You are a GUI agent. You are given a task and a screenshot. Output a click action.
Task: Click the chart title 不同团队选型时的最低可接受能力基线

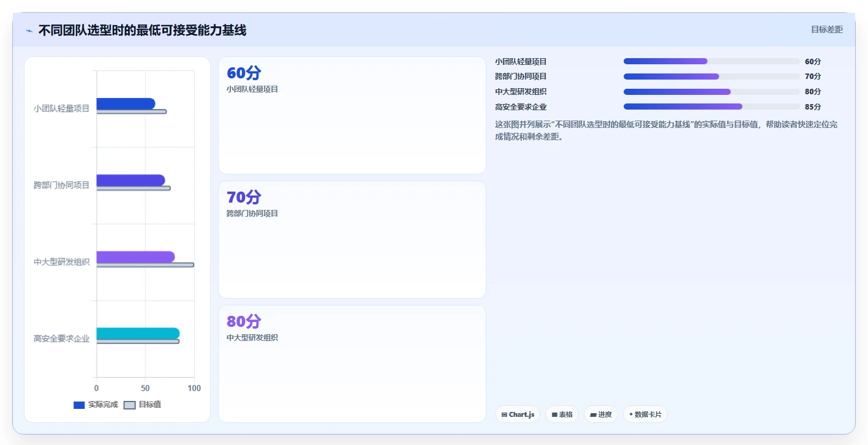[x=142, y=30]
